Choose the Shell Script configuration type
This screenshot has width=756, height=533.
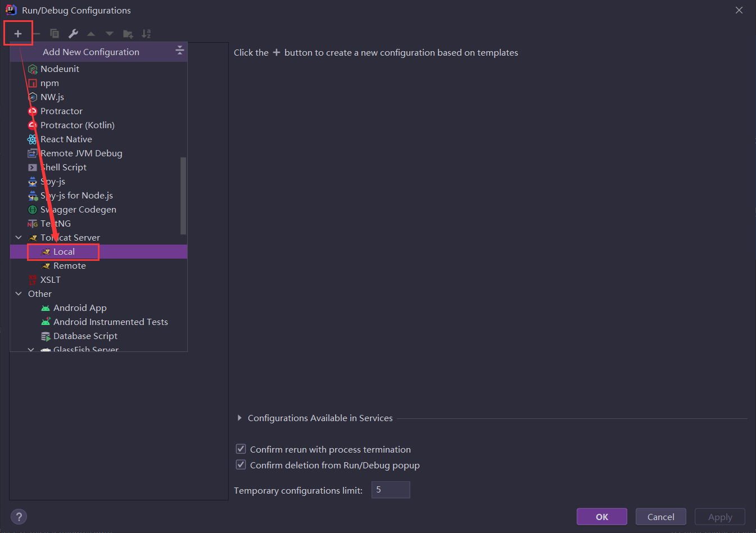coord(98,168)
